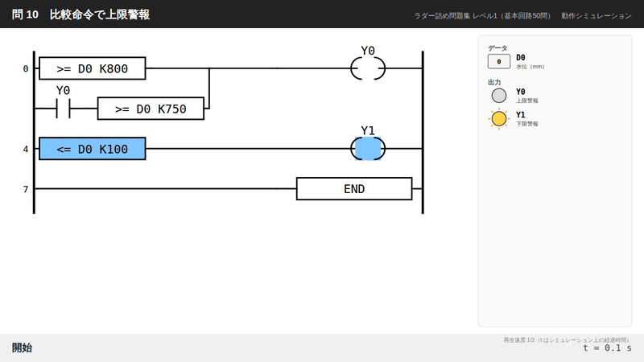Click the t = 0.1 s time readout
Image resolution: width=644 pixels, height=362 pixels.
click(x=608, y=348)
